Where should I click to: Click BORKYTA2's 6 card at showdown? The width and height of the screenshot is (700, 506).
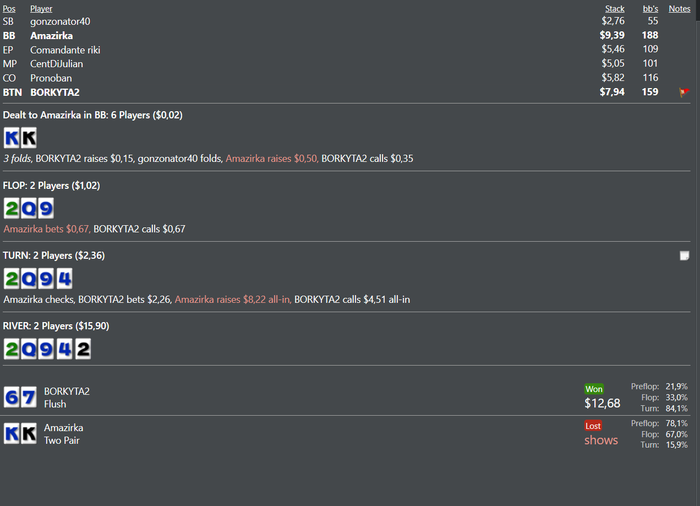[x=12, y=397]
